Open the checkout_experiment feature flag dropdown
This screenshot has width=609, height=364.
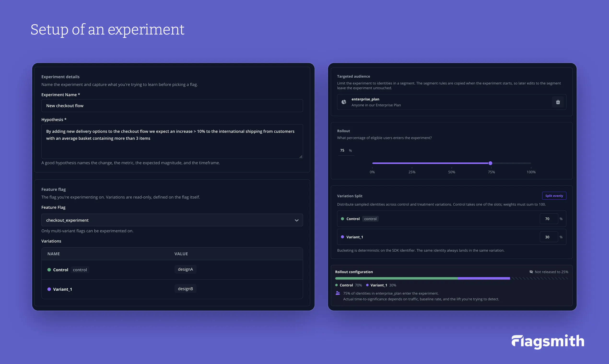(172, 220)
